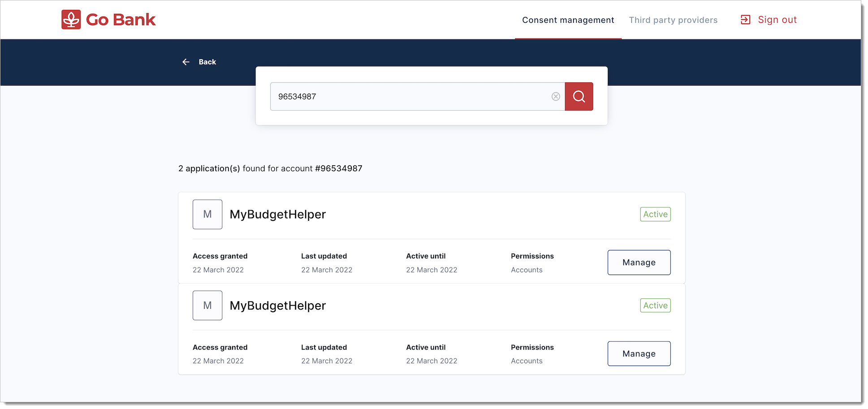Clear the search field with X icon
The height and width of the screenshot is (409, 868).
[556, 96]
